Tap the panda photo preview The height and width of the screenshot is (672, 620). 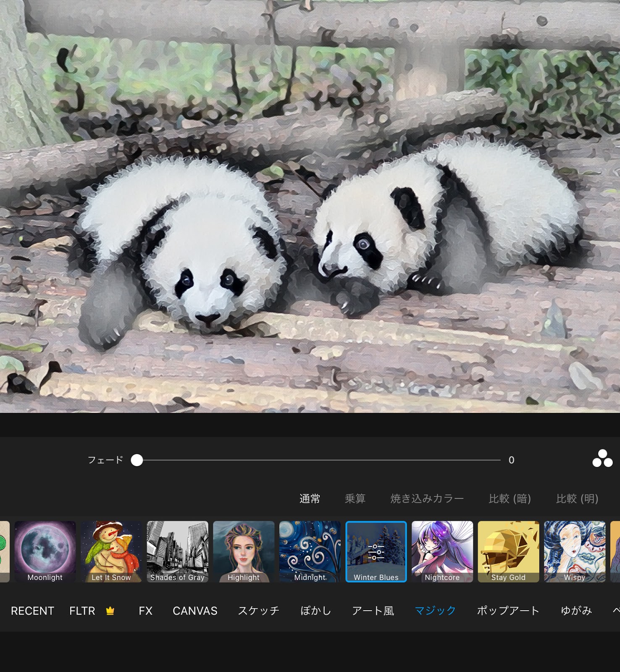tap(310, 206)
